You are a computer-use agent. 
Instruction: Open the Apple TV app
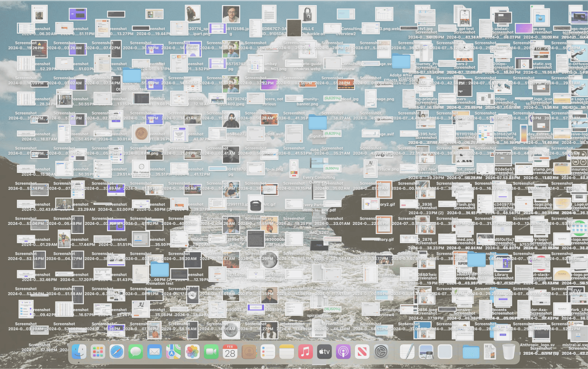click(x=324, y=352)
